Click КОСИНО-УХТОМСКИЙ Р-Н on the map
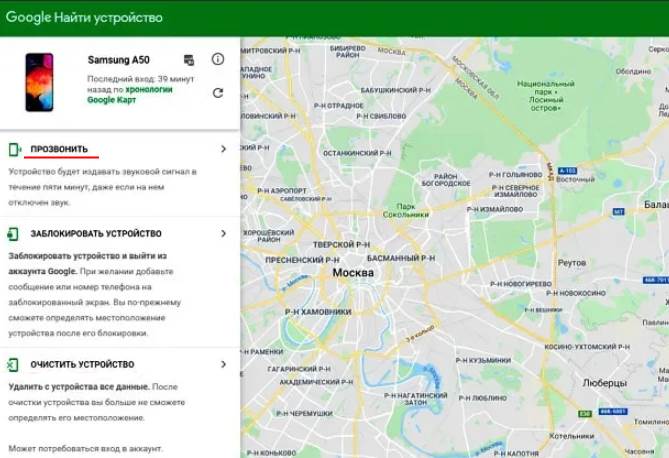The width and height of the screenshot is (669, 458). click(587, 347)
